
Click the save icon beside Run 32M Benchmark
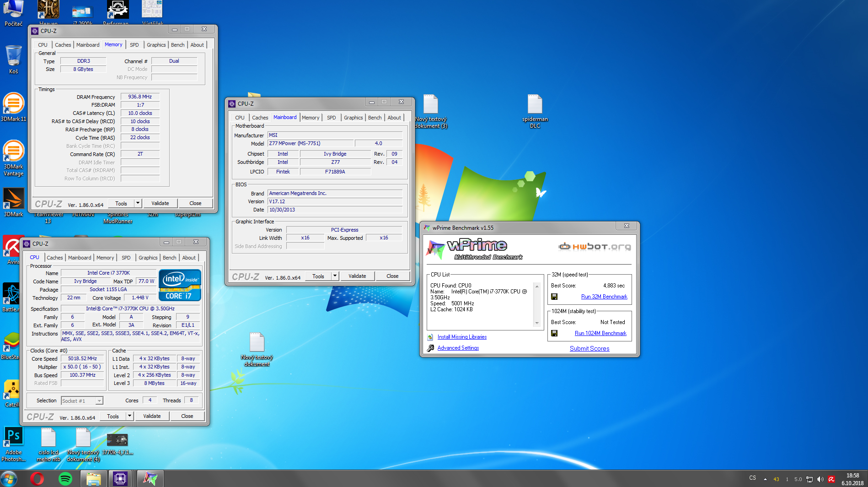[554, 297]
